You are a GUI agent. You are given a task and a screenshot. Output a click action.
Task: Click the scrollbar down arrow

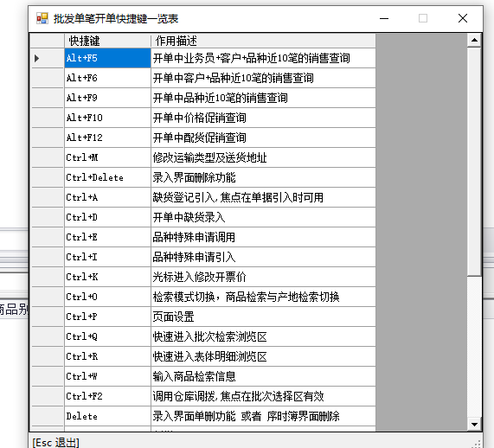[474, 424]
